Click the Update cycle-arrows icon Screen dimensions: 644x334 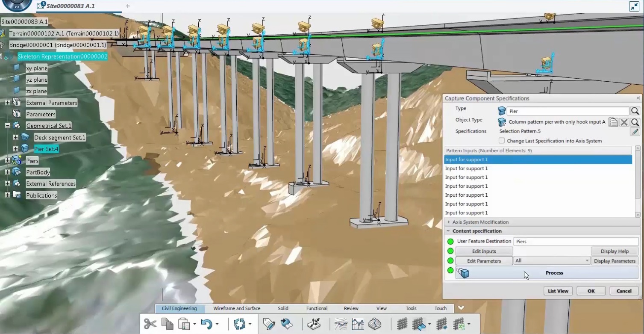(x=240, y=324)
